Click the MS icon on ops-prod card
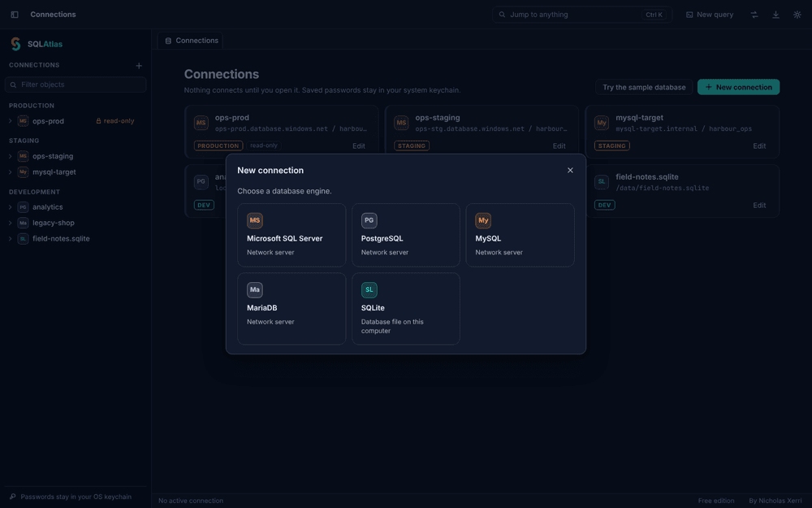812x508 pixels. click(201, 123)
